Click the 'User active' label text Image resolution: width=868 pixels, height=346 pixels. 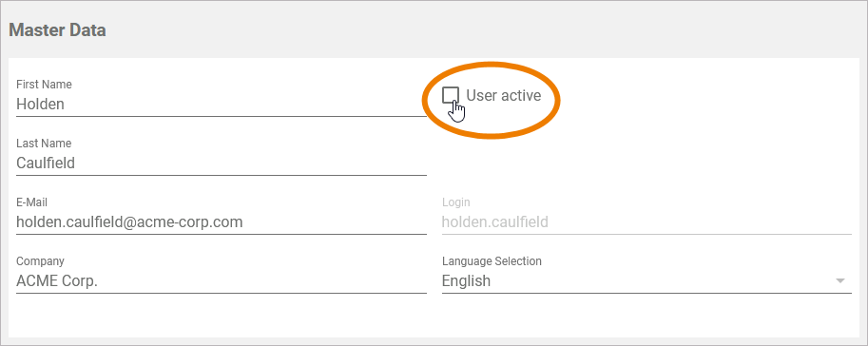coord(503,95)
